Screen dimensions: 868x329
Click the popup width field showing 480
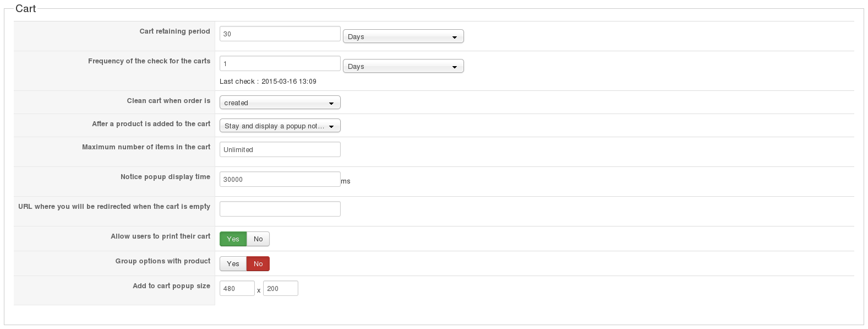(237, 289)
